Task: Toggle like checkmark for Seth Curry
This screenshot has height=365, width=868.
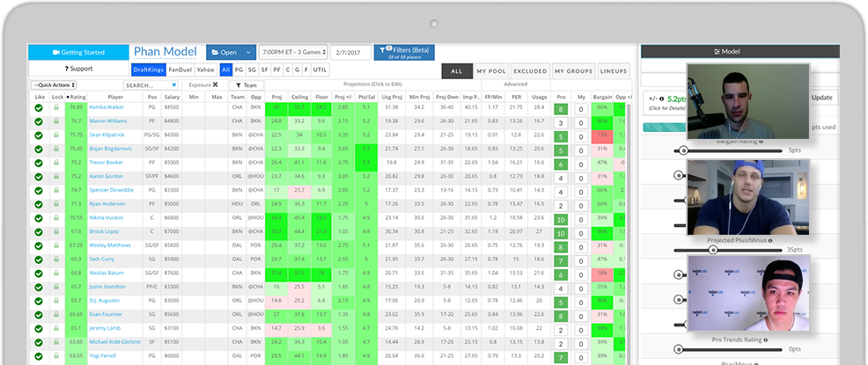Action: click(x=39, y=260)
